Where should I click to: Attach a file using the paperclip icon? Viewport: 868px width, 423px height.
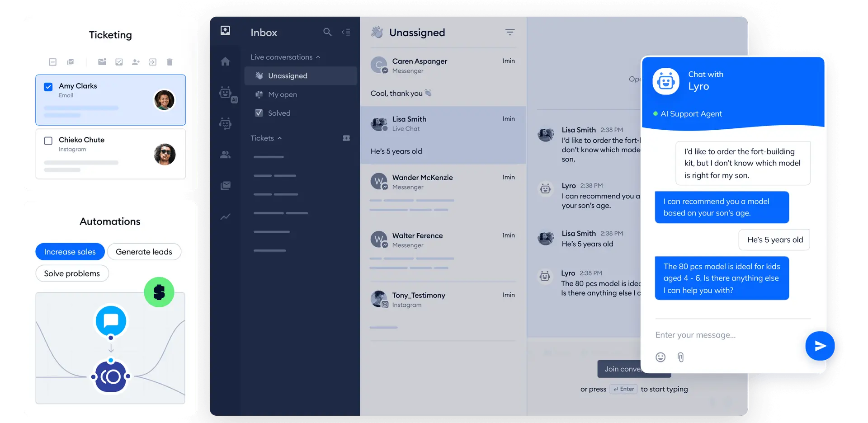click(x=681, y=357)
